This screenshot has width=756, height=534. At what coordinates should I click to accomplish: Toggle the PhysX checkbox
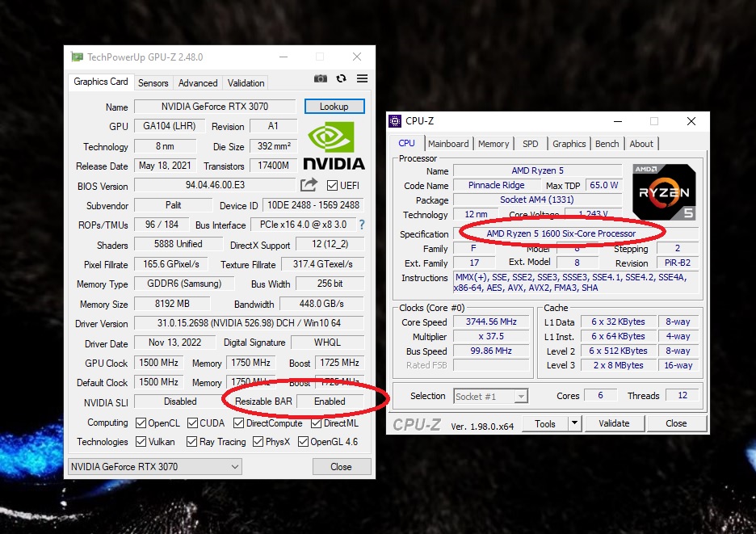tap(258, 441)
